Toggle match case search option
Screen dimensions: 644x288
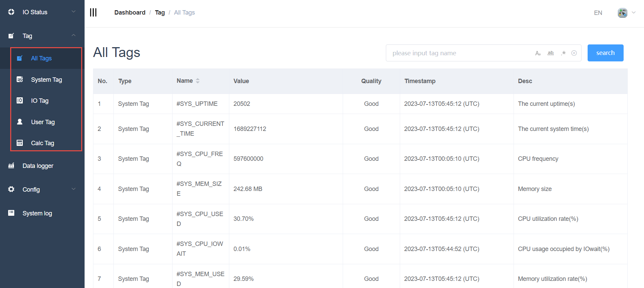pyautogui.click(x=538, y=53)
